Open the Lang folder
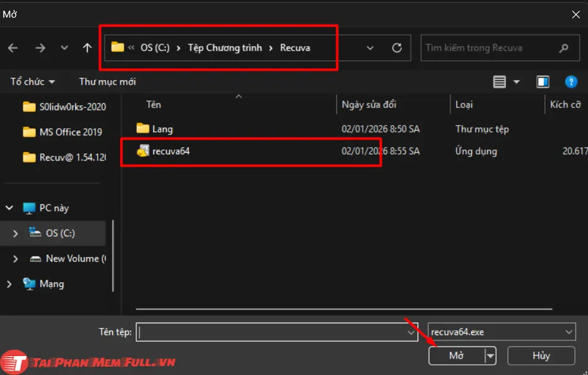The image size is (588, 375). coord(162,128)
